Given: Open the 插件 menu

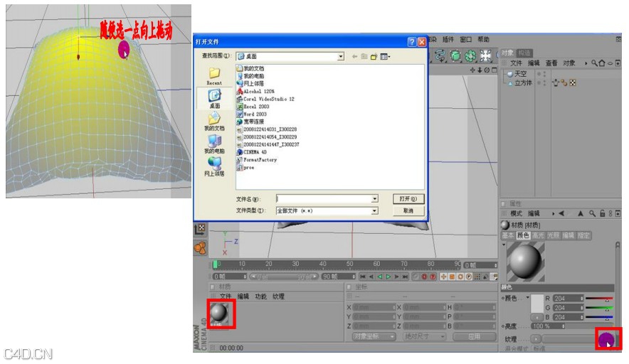Looking at the screenshot, I should (448, 39).
